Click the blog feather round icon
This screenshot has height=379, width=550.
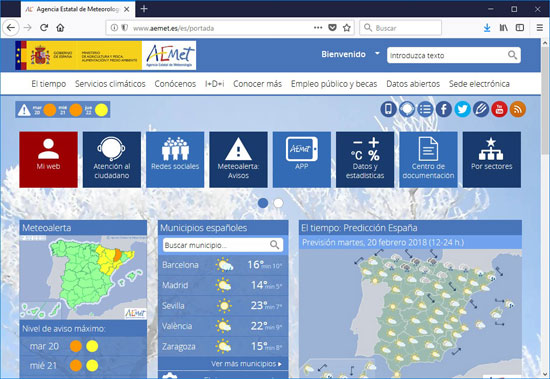coord(481,109)
